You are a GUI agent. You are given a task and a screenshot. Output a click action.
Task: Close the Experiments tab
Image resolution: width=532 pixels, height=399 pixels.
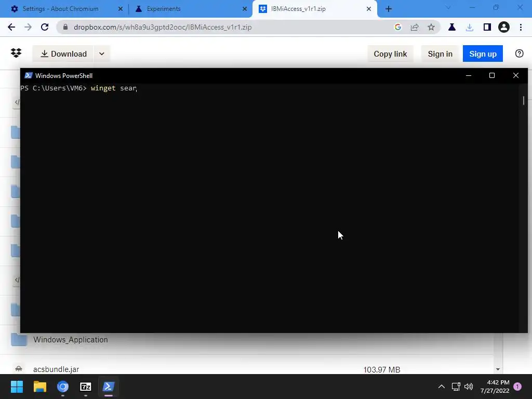tap(245, 9)
